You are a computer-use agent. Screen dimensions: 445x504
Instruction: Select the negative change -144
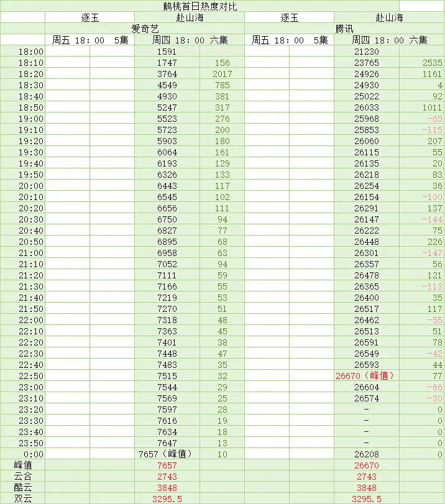433,219
